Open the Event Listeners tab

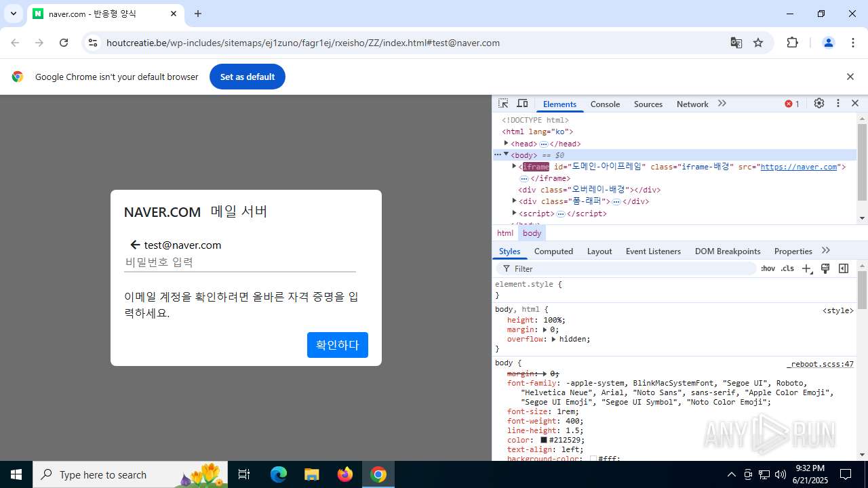[x=653, y=251]
